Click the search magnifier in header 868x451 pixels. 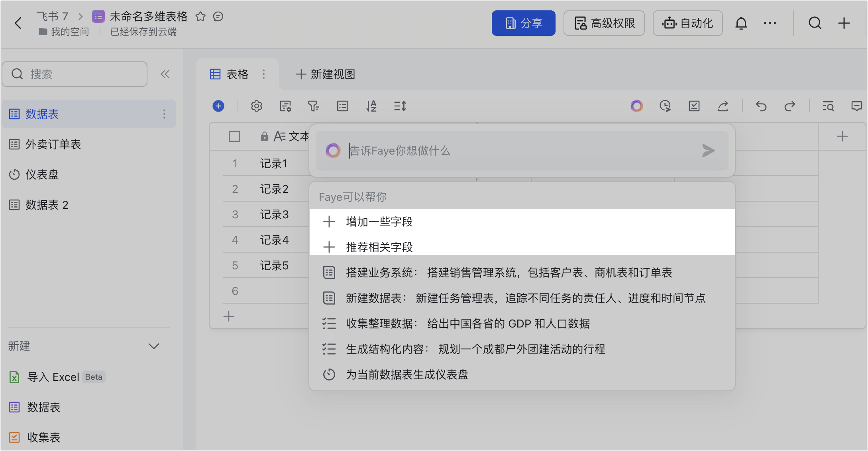[815, 23]
